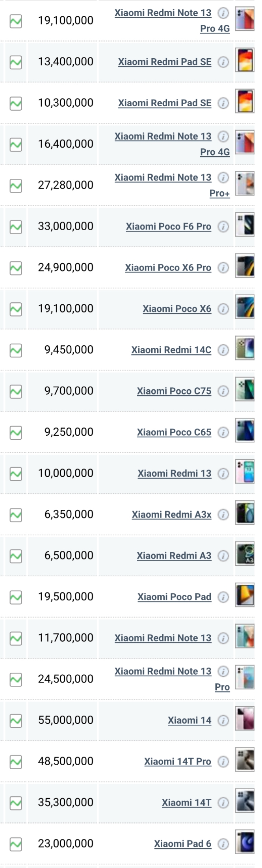Click the Xiaomi Poco F6 Pro thumbnail
Viewport: 262px width, 868px height.
tap(245, 225)
